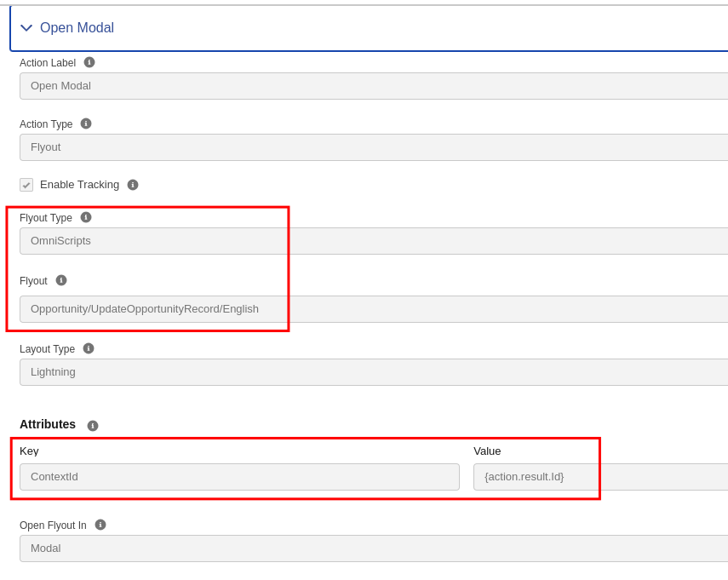728x580 pixels.
Task: Open the Flyout Type dropdown showing OmniScripts
Action: pyautogui.click(x=373, y=241)
